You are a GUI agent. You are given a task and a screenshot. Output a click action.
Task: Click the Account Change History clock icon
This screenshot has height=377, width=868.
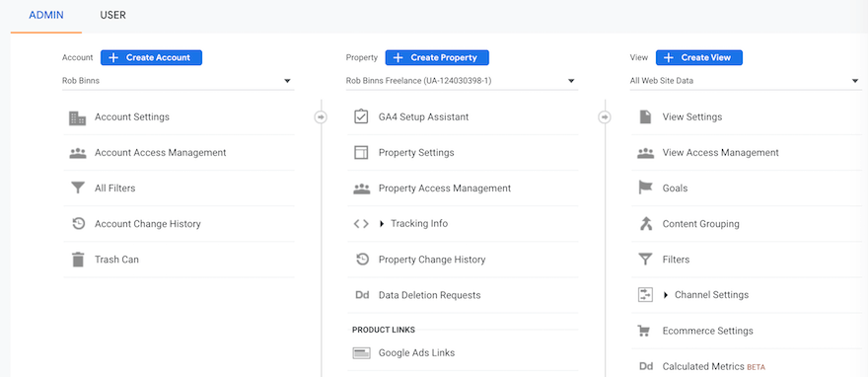[x=78, y=224]
